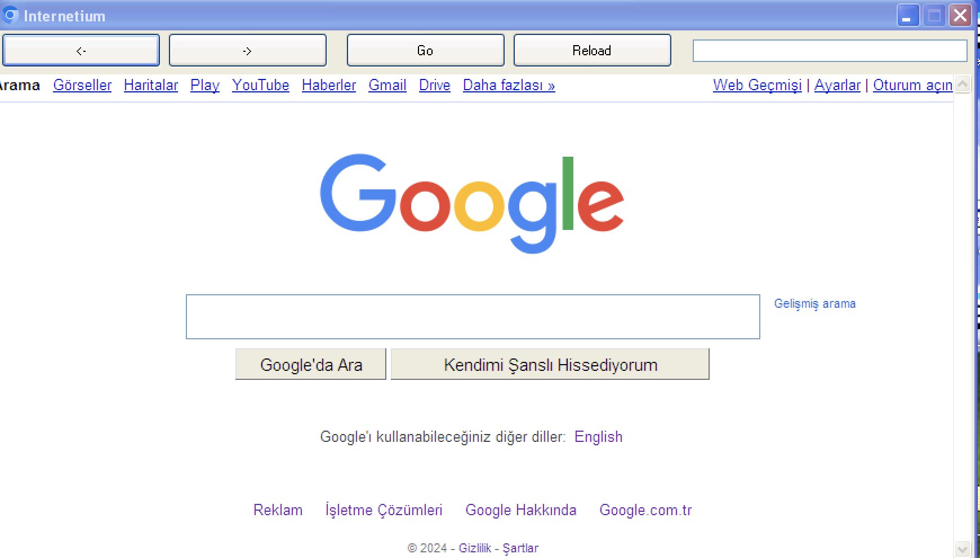Screen dimensions: 980x558
Task: Click the back arrow '<-' button
Action: [81, 50]
